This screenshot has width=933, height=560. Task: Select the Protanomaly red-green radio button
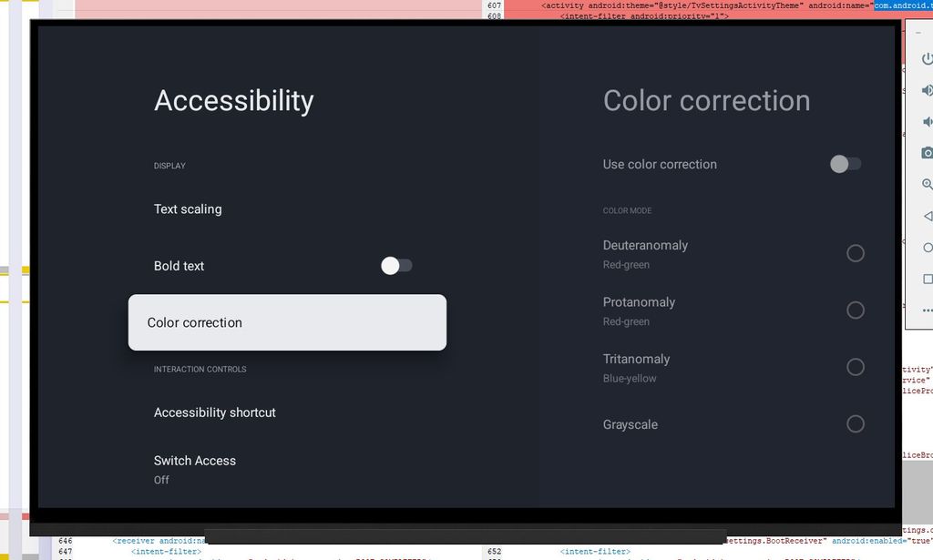tap(856, 310)
